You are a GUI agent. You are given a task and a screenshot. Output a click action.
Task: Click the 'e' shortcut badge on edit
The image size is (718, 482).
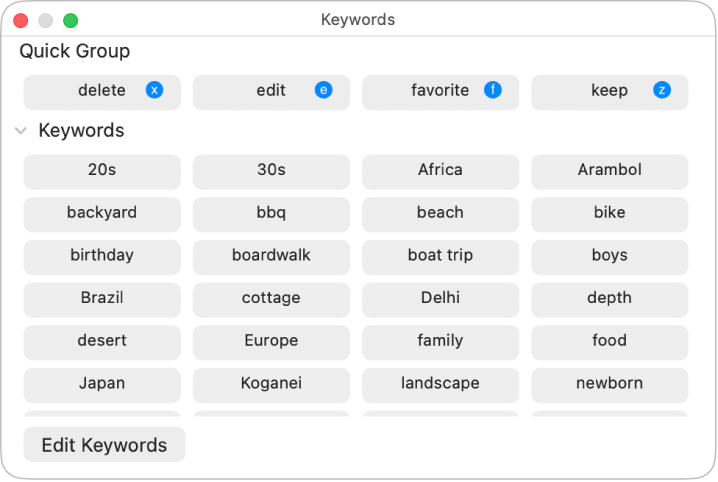[323, 90]
